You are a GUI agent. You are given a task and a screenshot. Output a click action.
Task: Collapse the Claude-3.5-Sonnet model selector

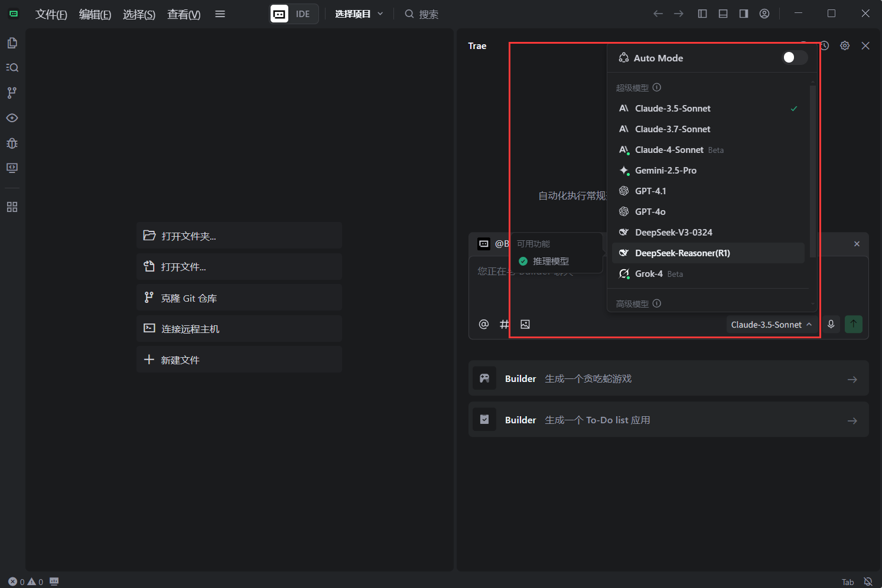[771, 325]
